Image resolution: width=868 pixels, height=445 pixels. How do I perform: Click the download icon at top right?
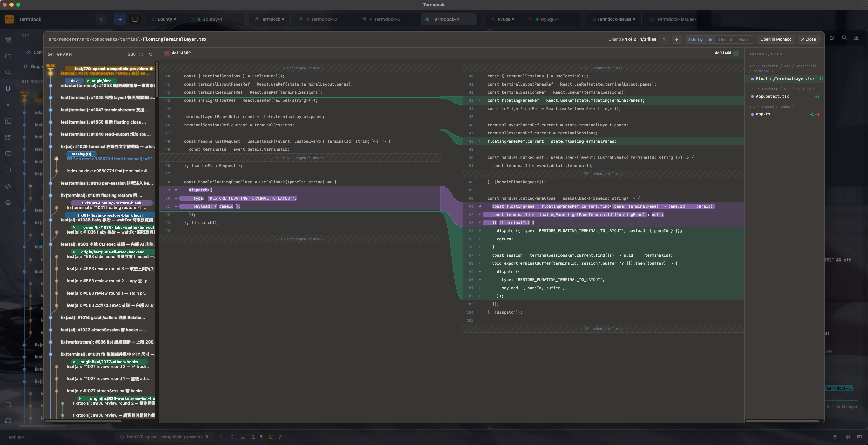click(856, 38)
